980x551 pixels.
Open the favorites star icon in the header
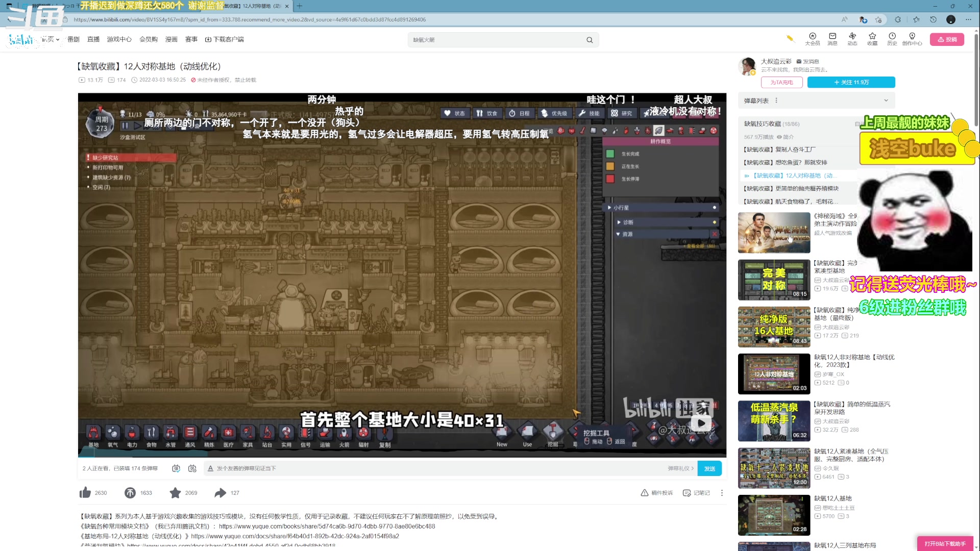coord(872,36)
